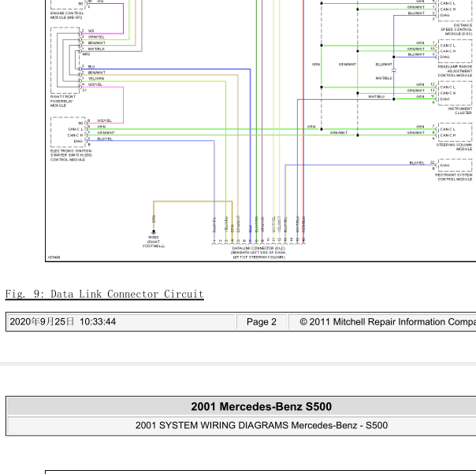This screenshot has height=474, width=476.
Task: Click the 'W36/2 (RIGHT FOOTWELL)' ground label
Action: (x=154, y=242)
